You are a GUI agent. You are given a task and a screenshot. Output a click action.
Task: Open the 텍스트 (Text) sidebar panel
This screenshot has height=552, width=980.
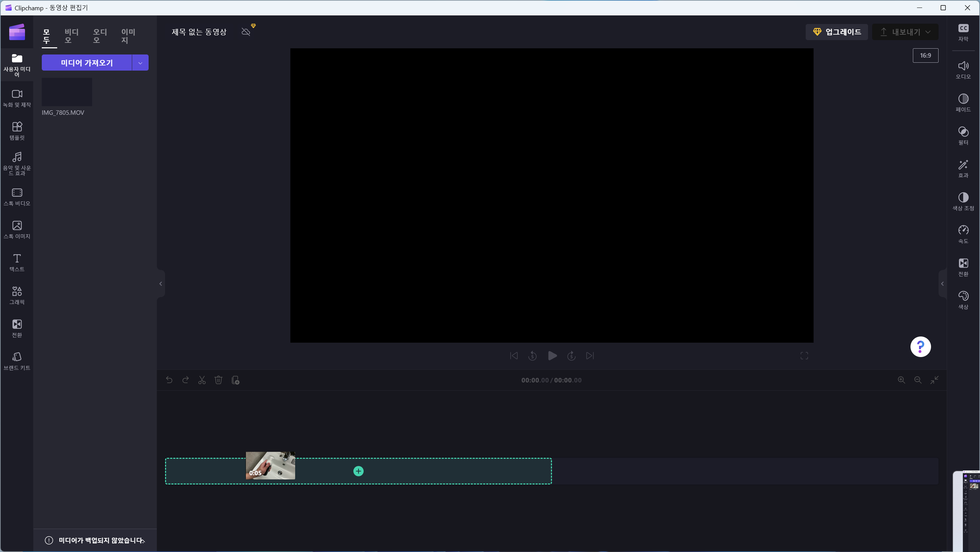point(17,262)
